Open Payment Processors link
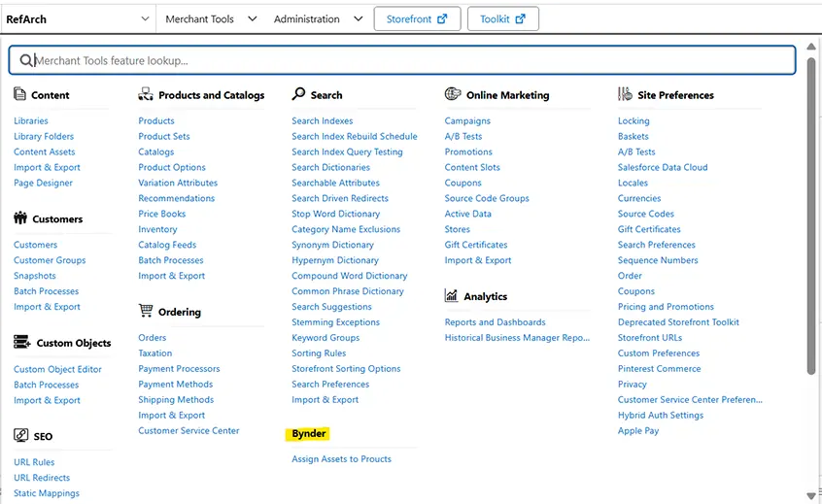 coord(179,369)
